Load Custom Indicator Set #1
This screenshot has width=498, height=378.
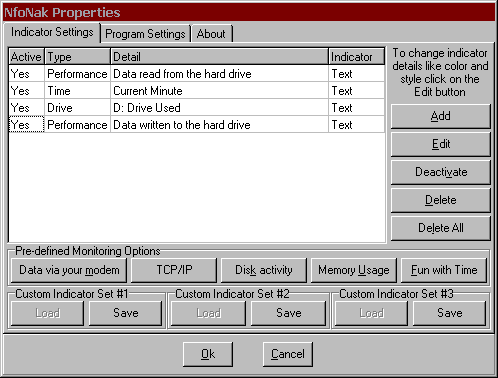(47, 313)
